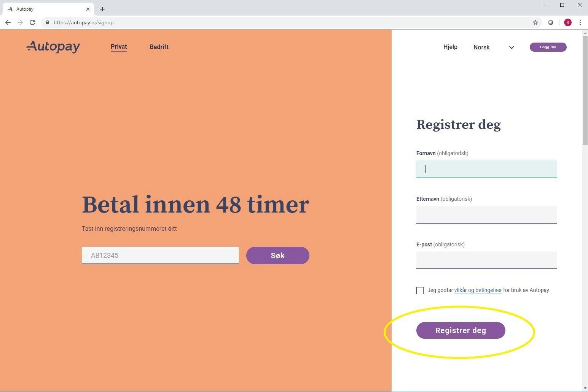Open a new browser tab
This screenshot has width=588, height=392.
coord(102,9)
